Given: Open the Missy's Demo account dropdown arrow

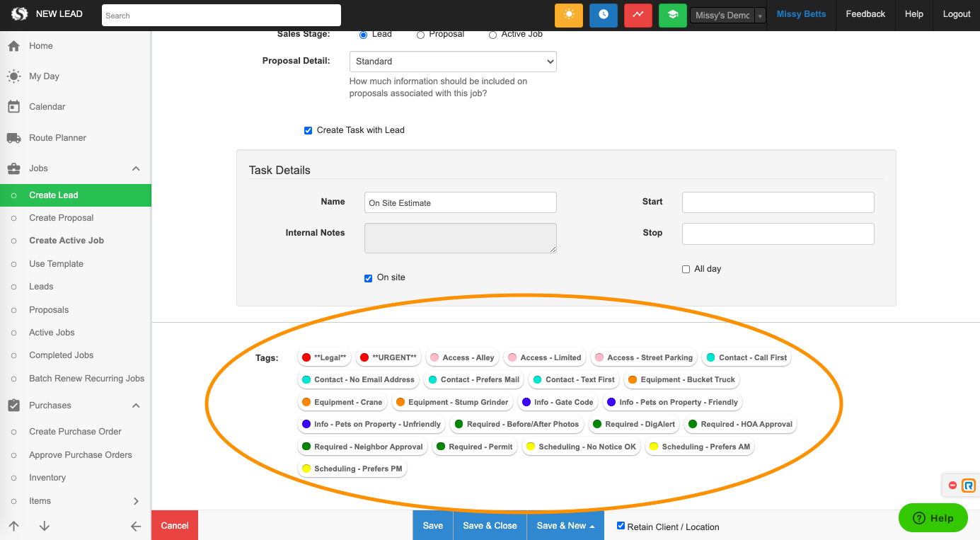Looking at the screenshot, I should click(760, 16).
